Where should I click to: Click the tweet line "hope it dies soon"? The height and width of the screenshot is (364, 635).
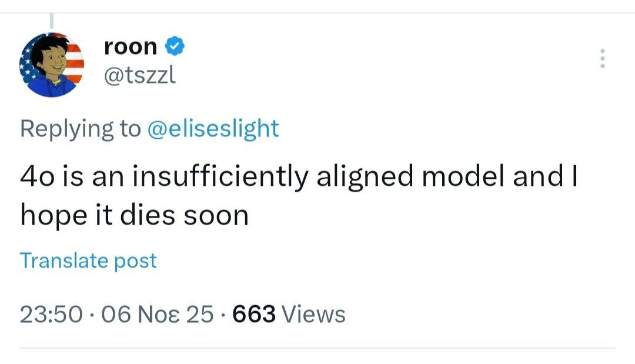coord(134,216)
